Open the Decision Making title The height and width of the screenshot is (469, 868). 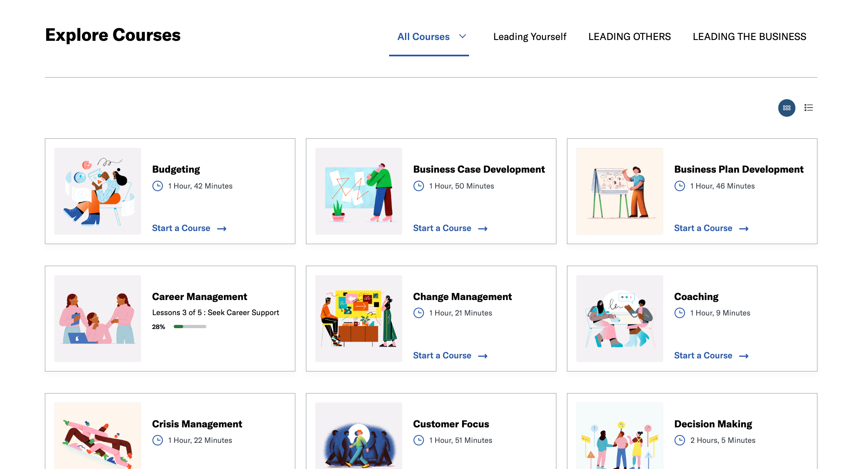click(x=713, y=424)
